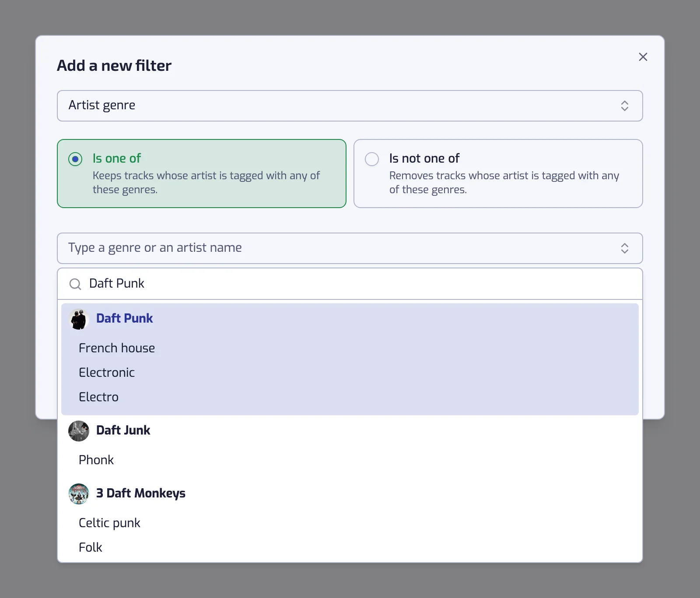Open the 'Type a genre or an artist name' combobox
This screenshot has height=598, width=700.
350,248
